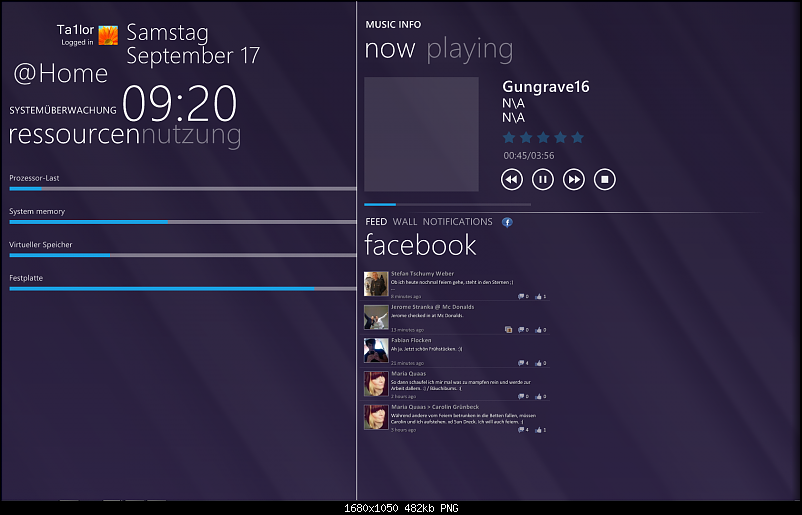This screenshot has height=515, width=802.
Task: Click the 00:45/03:56 elapsed time
Action: click(529, 155)
